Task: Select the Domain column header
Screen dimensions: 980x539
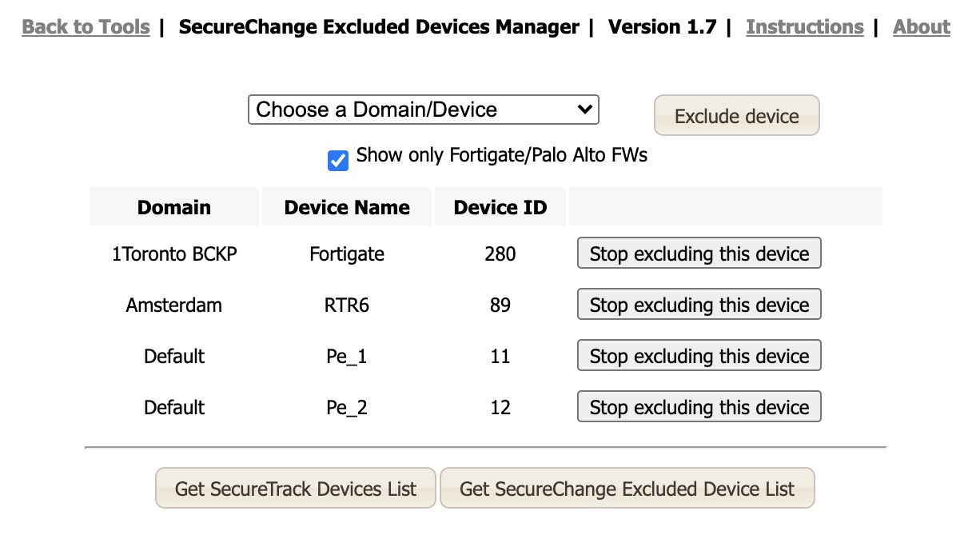Action: (x=174, y=207)
